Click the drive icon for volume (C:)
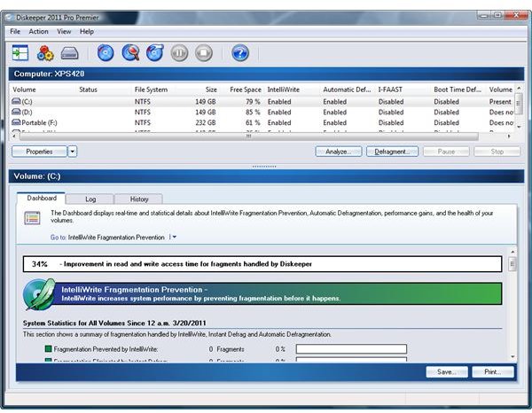 click(16, 101)
